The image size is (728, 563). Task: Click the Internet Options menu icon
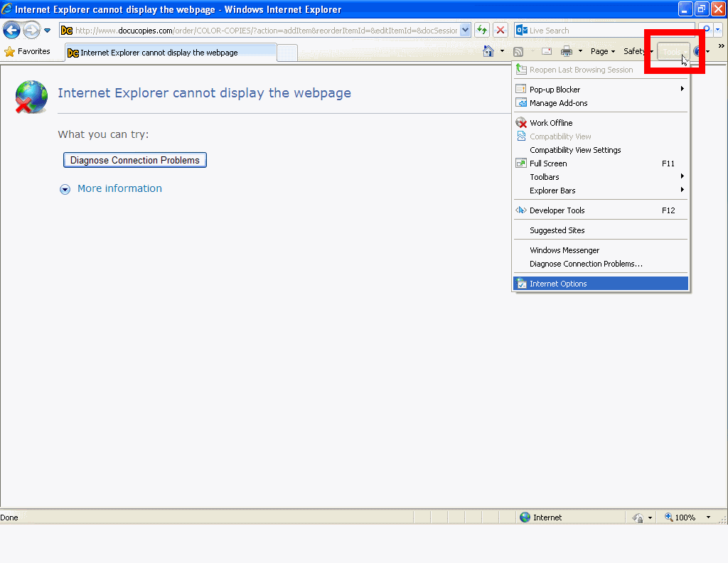pyautogui.click(x=521, y=284)
